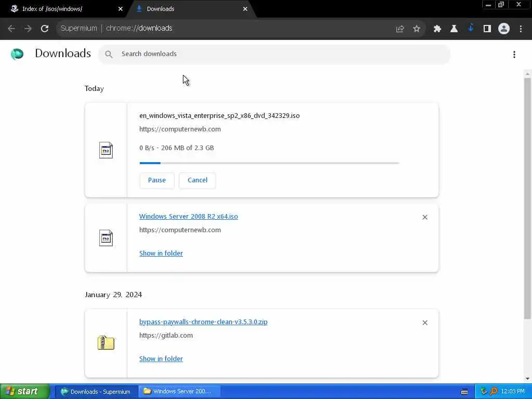Open the extensions puzzle icon
This screenshot has height=399, width=532.
(x=437, y=29)
